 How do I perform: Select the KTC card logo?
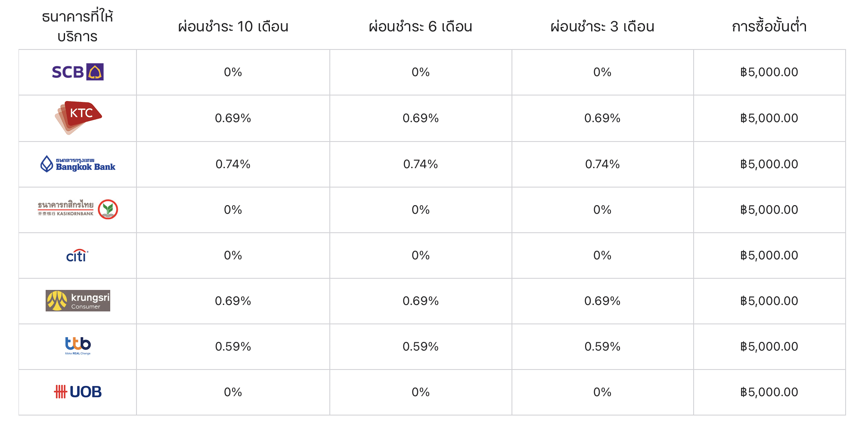(x=78, y=118)
